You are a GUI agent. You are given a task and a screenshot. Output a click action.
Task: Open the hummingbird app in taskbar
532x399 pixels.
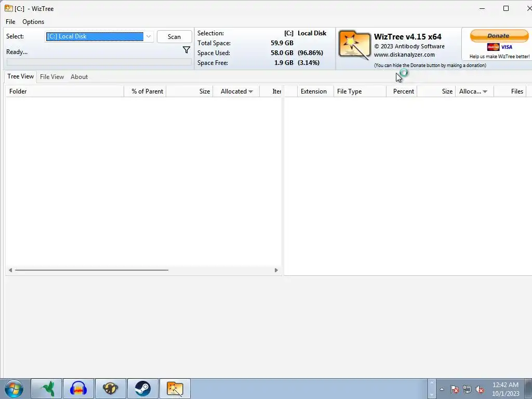[x=46, y=389]
